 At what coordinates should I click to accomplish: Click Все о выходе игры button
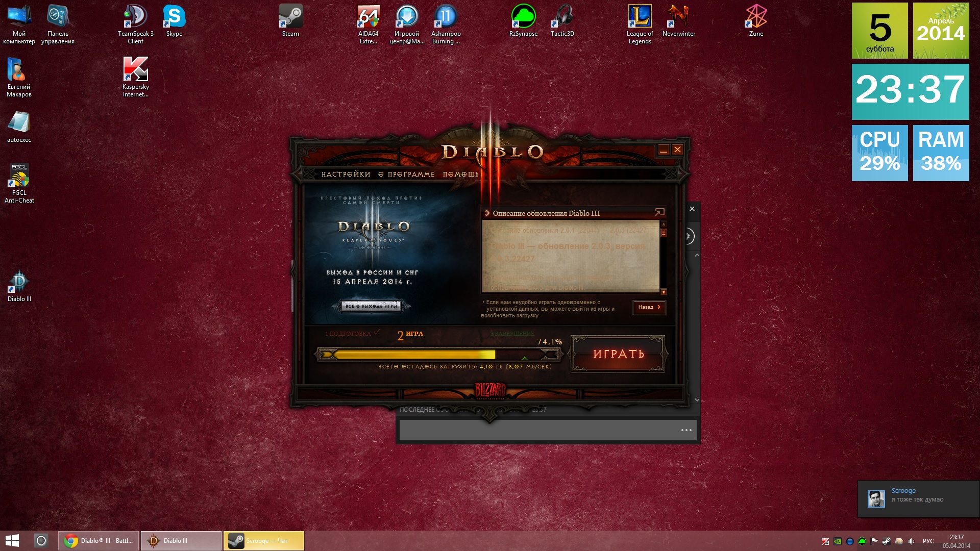[371, 306]
